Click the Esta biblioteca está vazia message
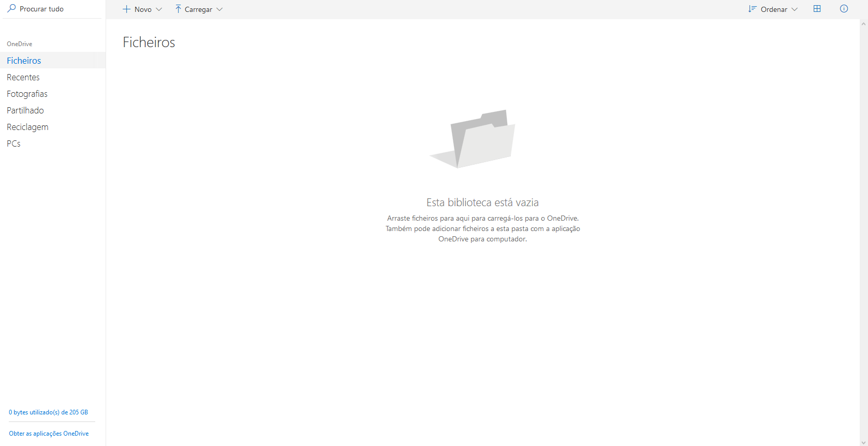This screenshot has width=868, height=446. click(482, 203)
